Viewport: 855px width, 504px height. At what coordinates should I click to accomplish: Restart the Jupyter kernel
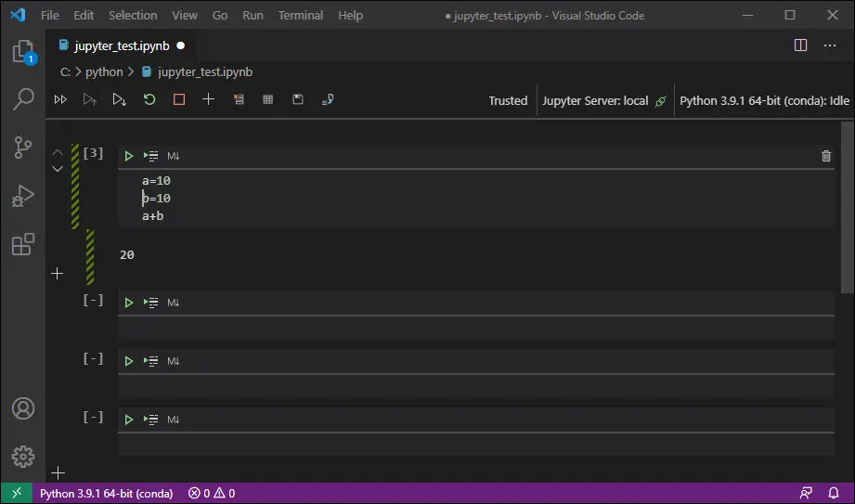[x=149, y=100]
